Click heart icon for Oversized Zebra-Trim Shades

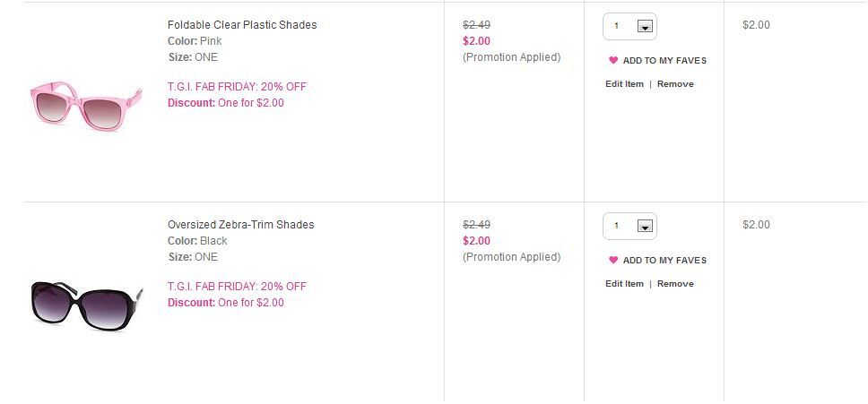(613, 260)
